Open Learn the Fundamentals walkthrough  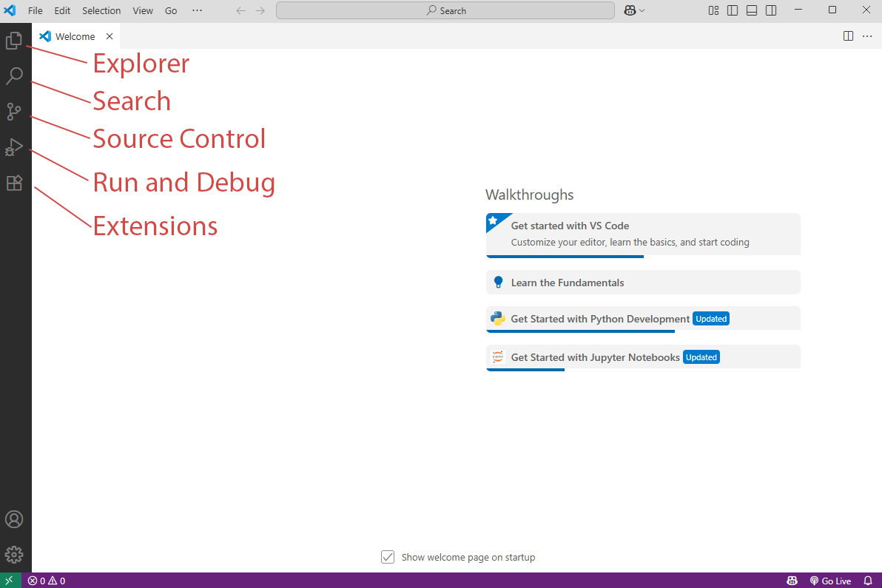(643, 283)
